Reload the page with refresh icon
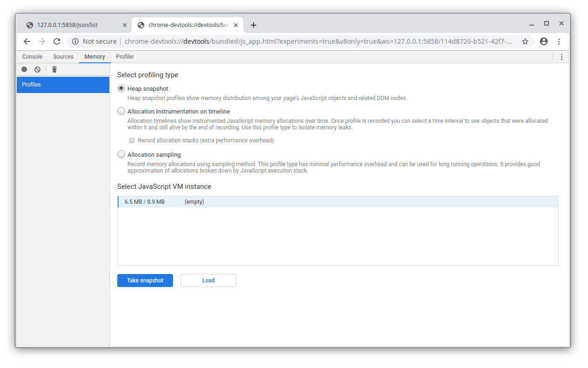 (x=57, y=41)
